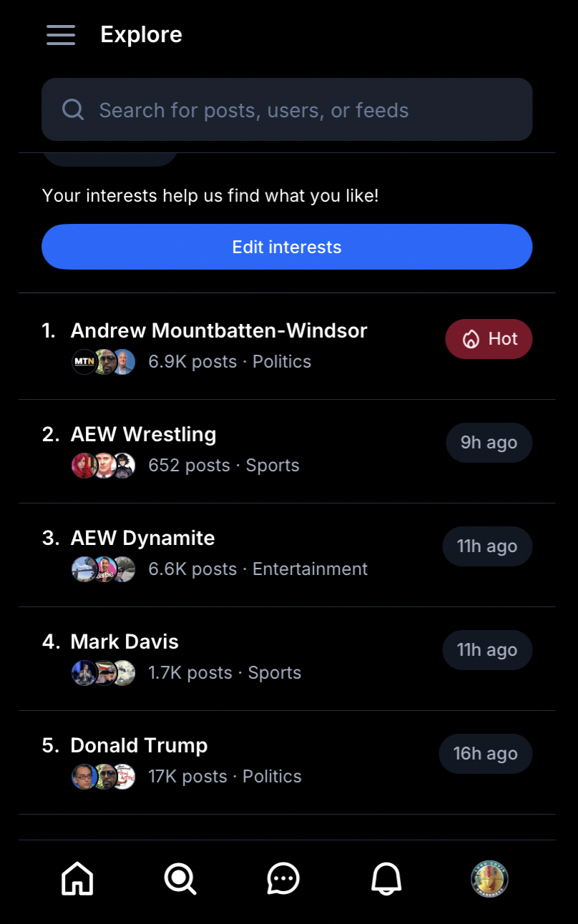Click the avatar group under AEW Wrestling
578x924 pixels.
click(x=104, y=466)
